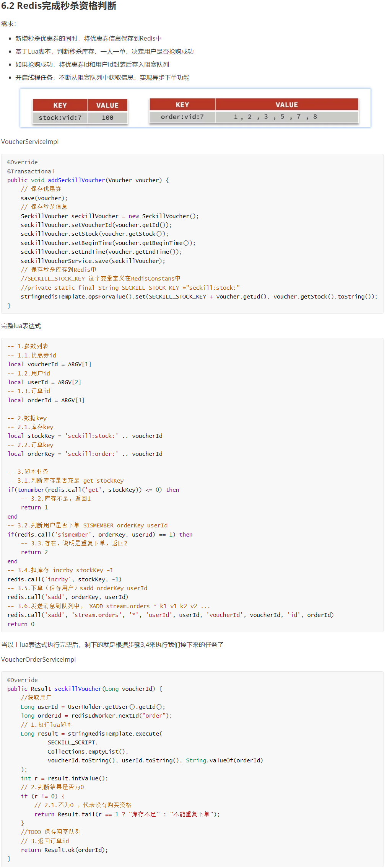Click the 'VoucherServiceImpl' label above first code block
This screenshot has width=387, height=868.
(x=30, y=142)
